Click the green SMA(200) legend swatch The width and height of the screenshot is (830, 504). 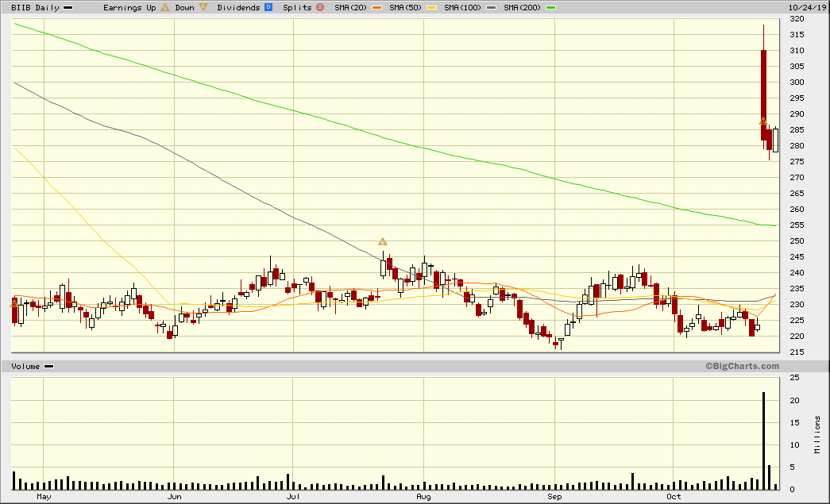tap(550, 7)
